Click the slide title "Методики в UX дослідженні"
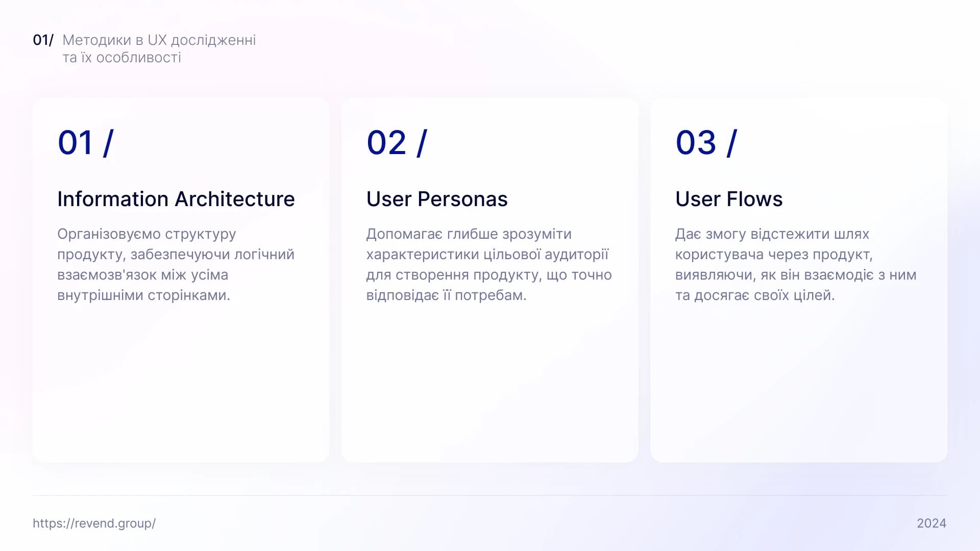This screenshot has width=980, height=551. [159, 40]
